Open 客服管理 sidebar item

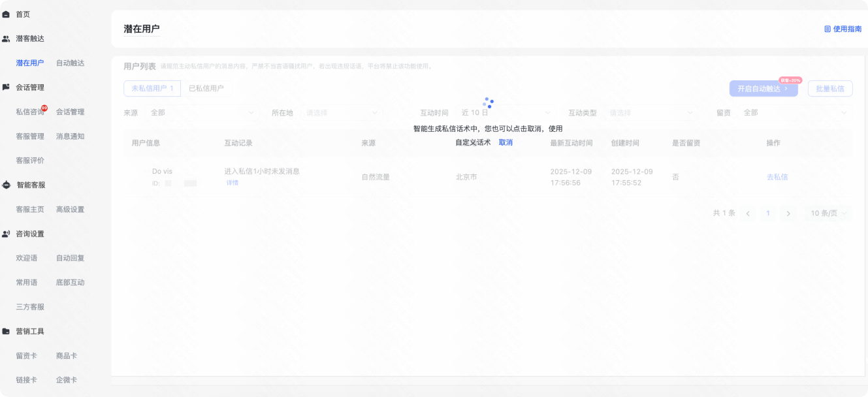[x=30, y=136]
